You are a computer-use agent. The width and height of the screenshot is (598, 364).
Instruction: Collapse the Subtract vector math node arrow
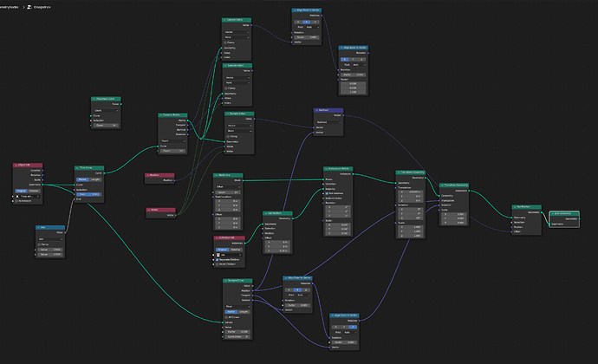317,110
